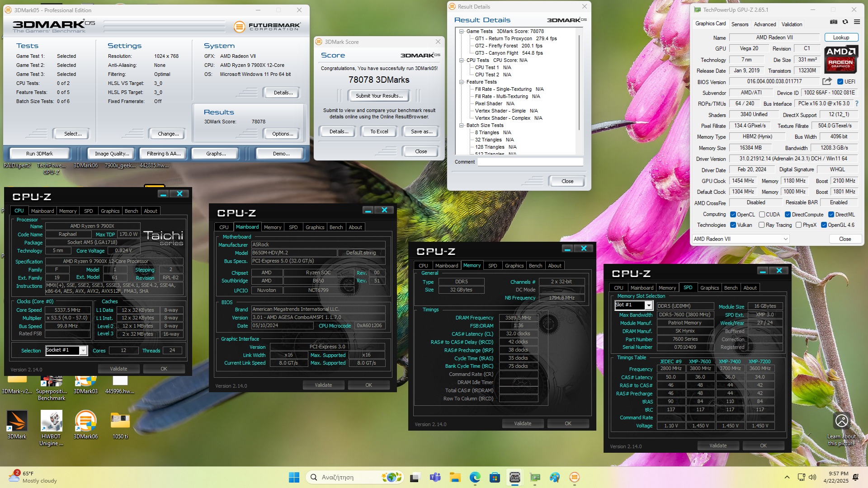Switch to the Sensors tab in GPU-Z
This screenshot has width=868, height=488.
[740, 24]
